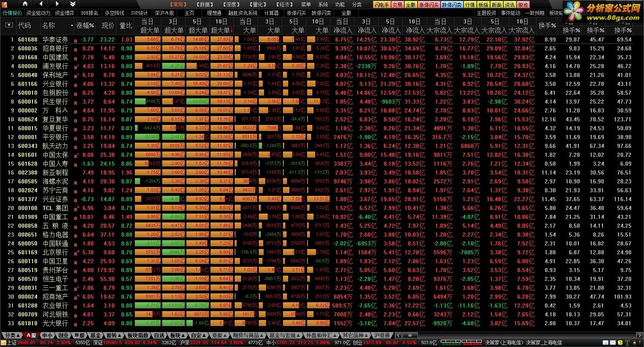Screen dimensions: 644x347
Task: Open the 计算器 tab
Action: [272, 13]
